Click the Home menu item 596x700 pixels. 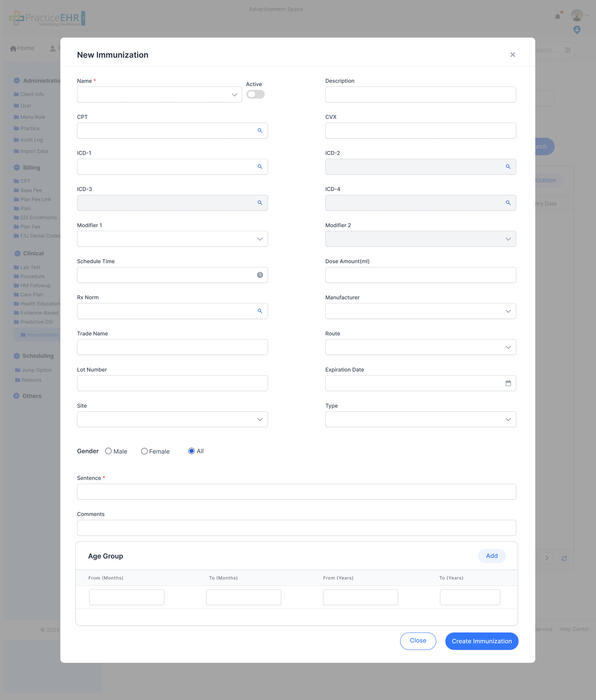click(x=22, y=48)
